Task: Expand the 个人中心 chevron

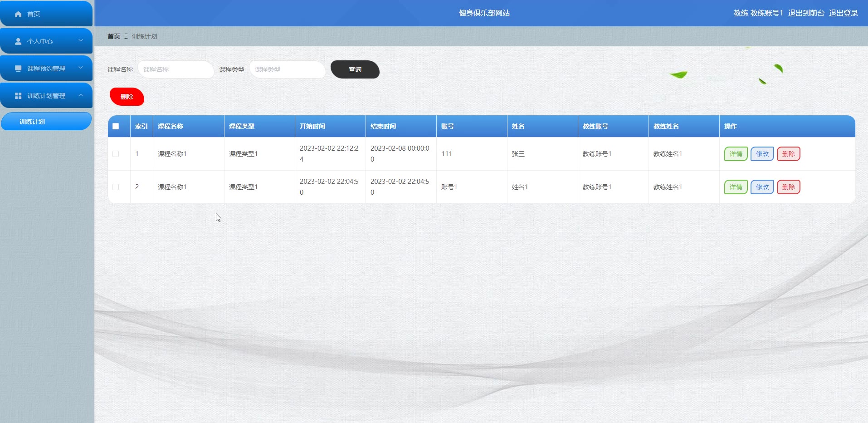Action: tap(81, 41)
